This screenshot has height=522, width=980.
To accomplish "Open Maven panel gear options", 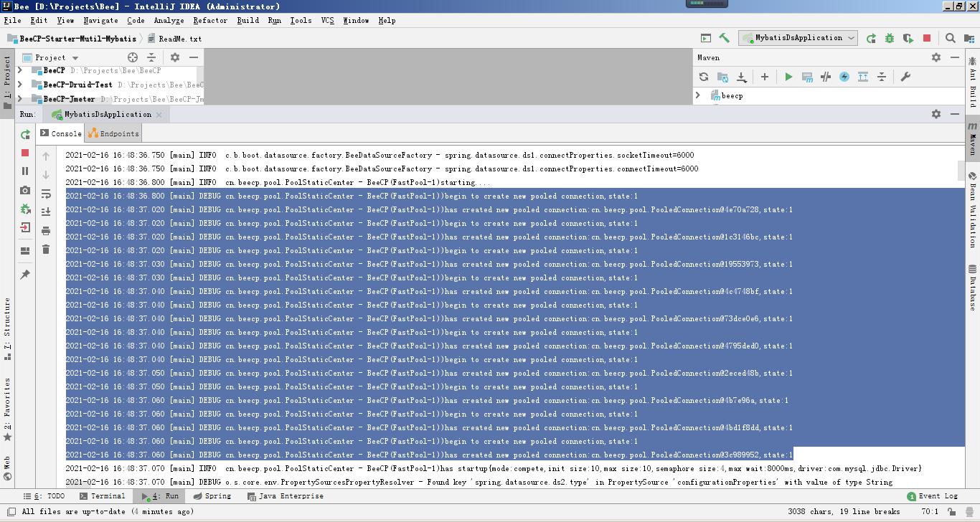I will (936, 57).
